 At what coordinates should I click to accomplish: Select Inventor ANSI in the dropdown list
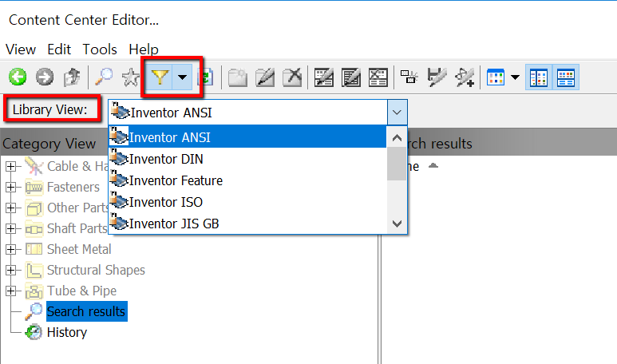pyautogui.click(x=247, y=137)
